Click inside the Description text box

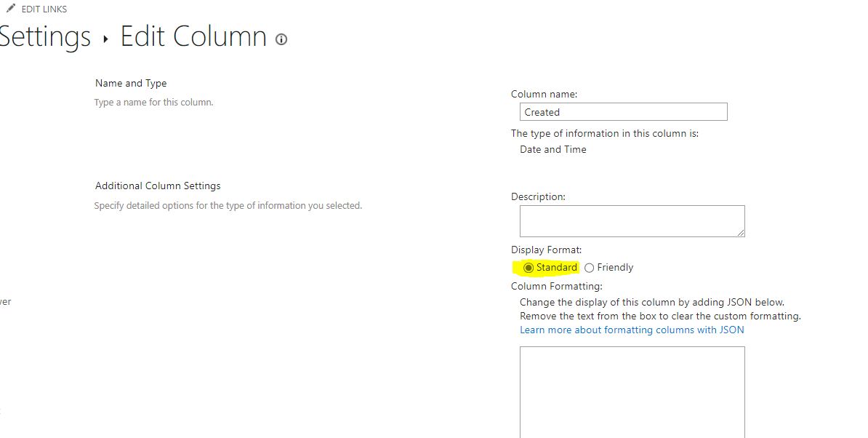tap(632, 221)
